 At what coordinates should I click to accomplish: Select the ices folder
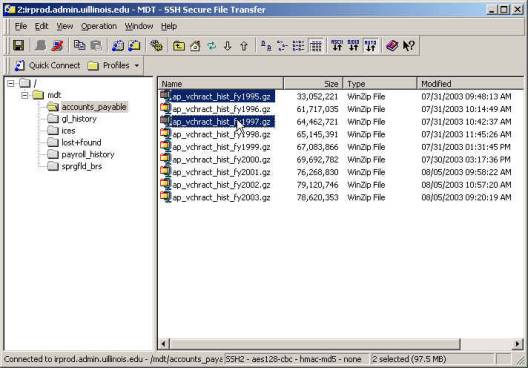pyautogui.click(x=61, y=131)
